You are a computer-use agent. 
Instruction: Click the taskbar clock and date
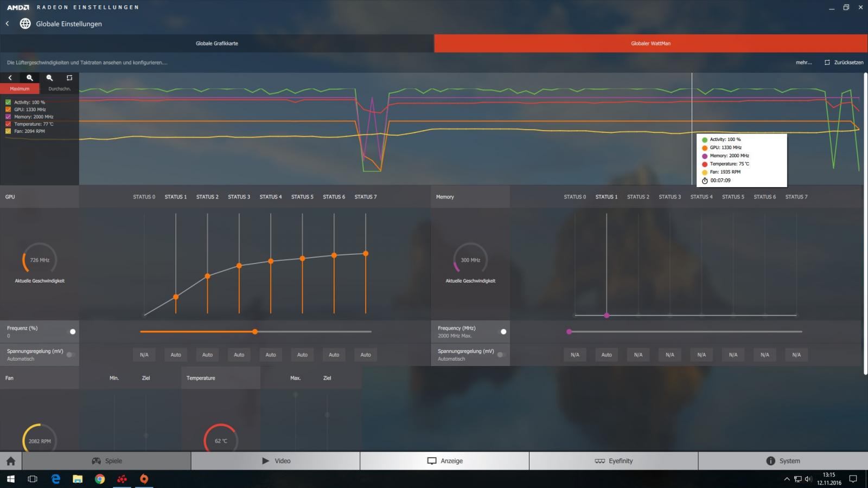[829, 479]
